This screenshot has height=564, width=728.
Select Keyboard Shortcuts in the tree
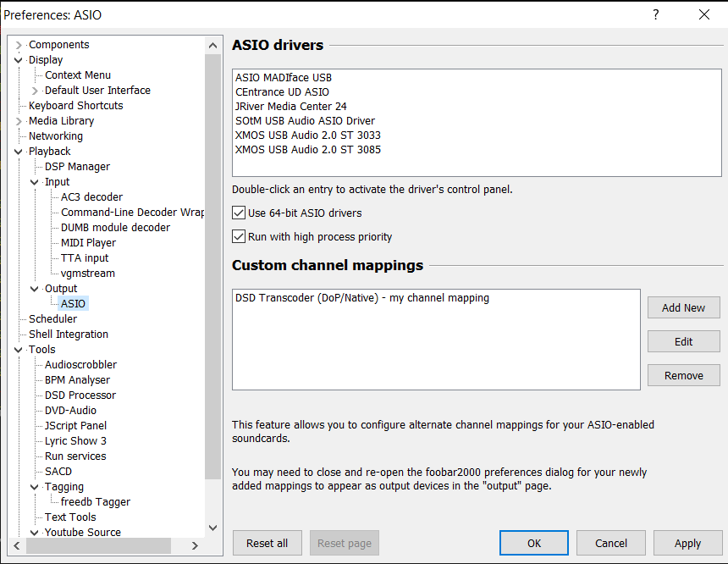point(75,106)
